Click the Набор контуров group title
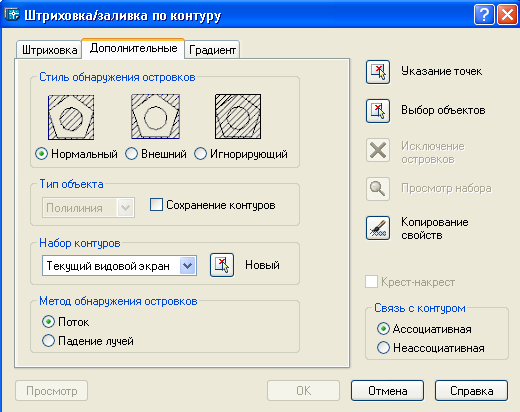This screenshot has height=412, width=520. click(x=80, y=243)
